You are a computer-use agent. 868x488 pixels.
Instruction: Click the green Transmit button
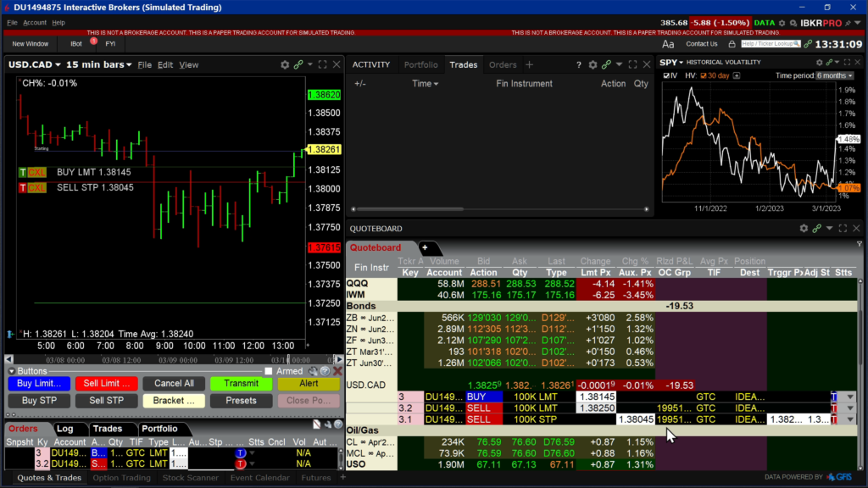(x=241, y=384)
